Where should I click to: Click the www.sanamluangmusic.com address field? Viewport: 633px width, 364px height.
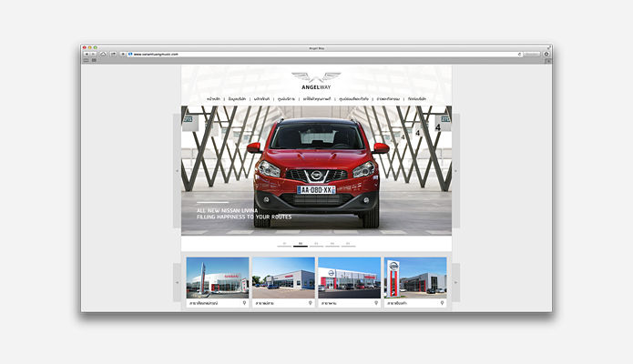pyautogui.click(x=323, y=54)
